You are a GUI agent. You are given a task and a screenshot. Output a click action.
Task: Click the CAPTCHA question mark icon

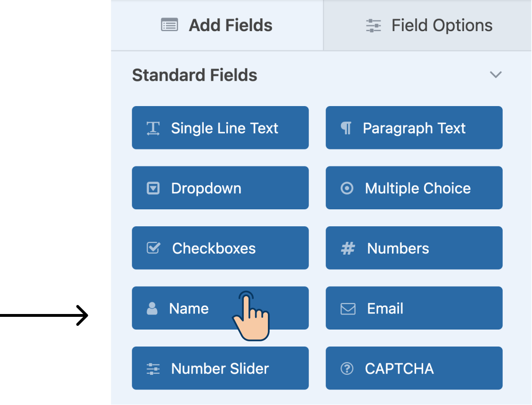(347, 369)
